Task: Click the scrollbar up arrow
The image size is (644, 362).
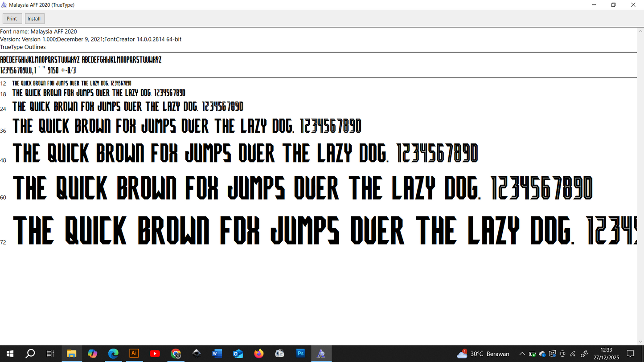Action: (x=640, y=31)
